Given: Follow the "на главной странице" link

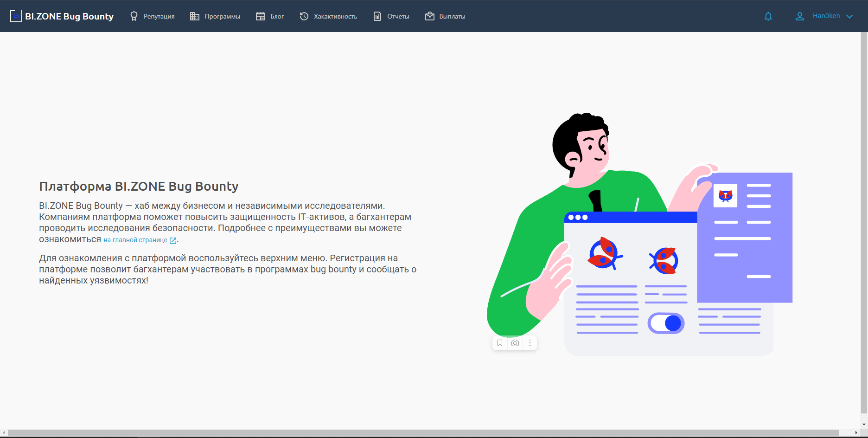Looking at the screenshot, I should click(x=135, y=240).
